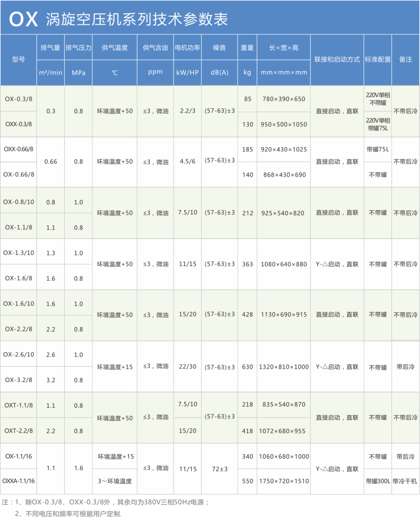The height and width of the screenshot is (517, 420).
Task: Click the OXXA-1.1/16 model cell
Action: click(18, 481)
